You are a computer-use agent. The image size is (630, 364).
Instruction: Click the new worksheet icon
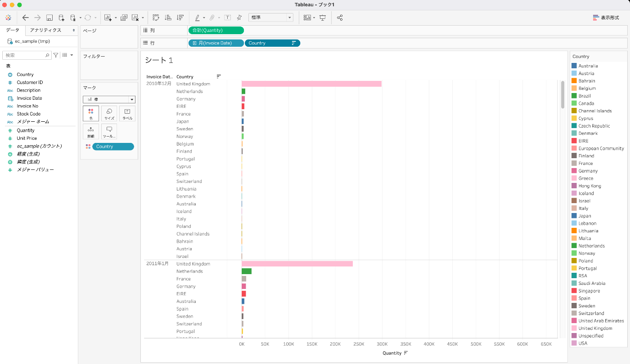(108, 18)
